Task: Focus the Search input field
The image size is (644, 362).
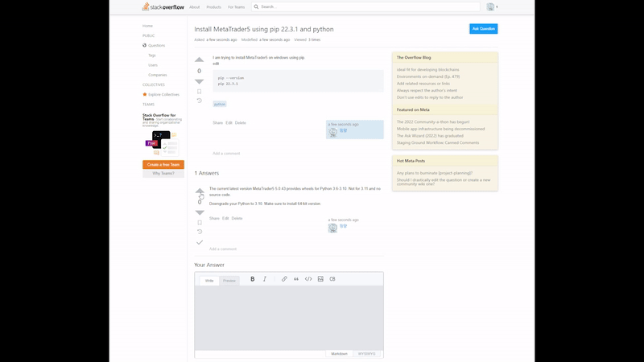Action: (x=365, y=6)
